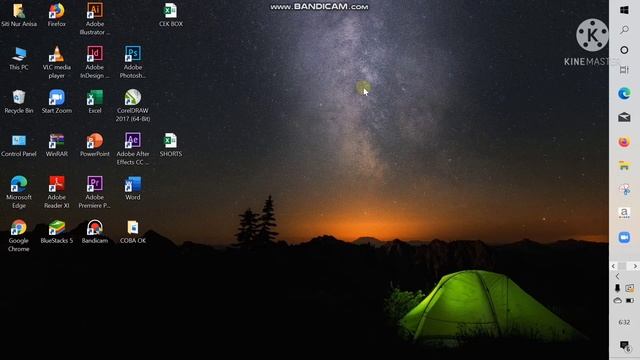This screenshot has width=640, height=360.
Task: Open the Amazon app on the taskbar
Action: pos(624,213)
